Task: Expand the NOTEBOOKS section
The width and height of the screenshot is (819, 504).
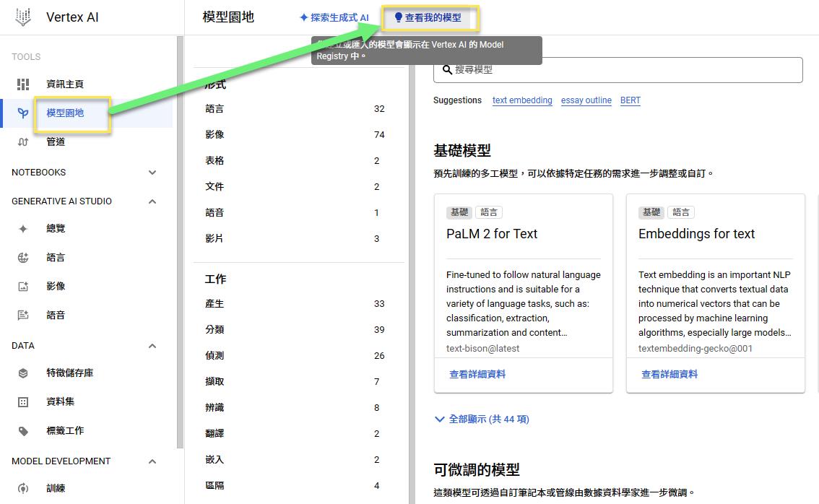Action: [x=152, y=173]
